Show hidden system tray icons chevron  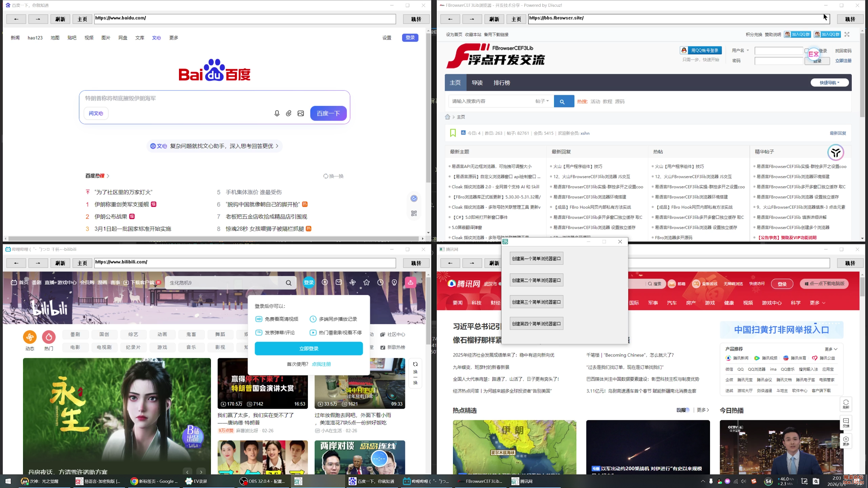[x=703, y=481]
